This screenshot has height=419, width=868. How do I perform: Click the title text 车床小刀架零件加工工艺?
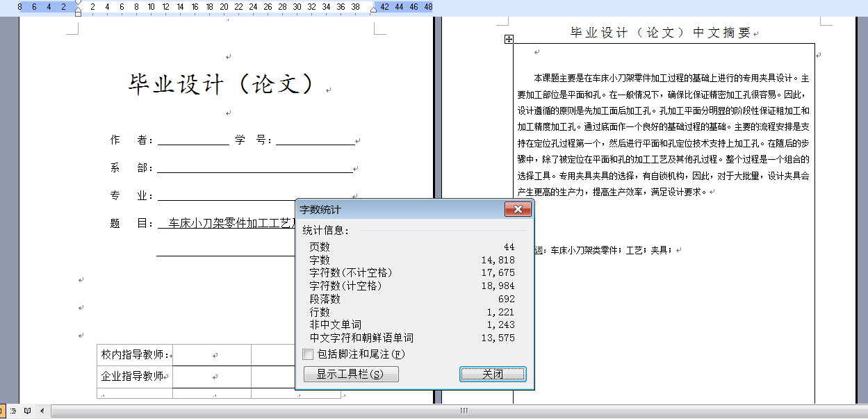(x=232, y=224)
